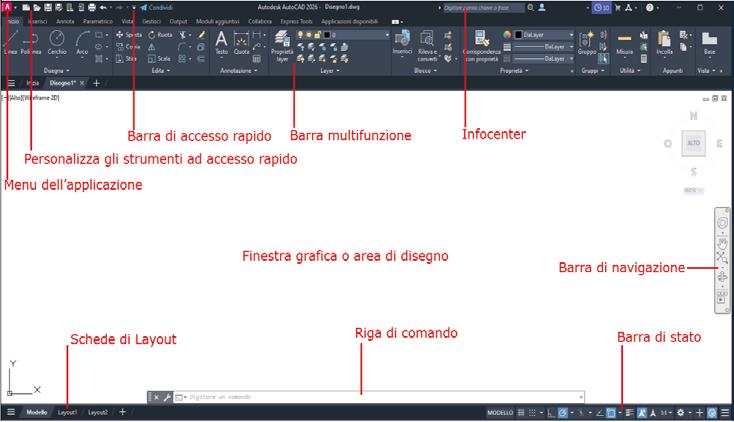Open the DaLayer color swatch dropdown
Image resolution: width=734 pixels, height=422 pixels.
544,35
